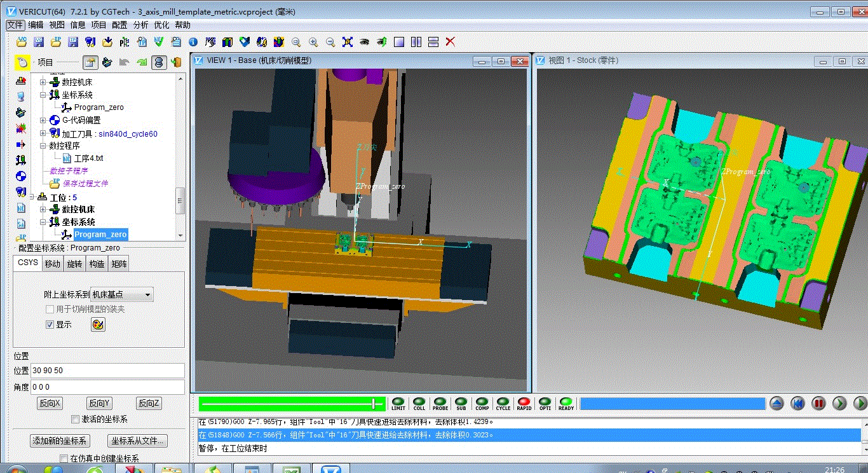This screenshot has height=473, width=868.
Task: Select side-by-side two-view layout icon
Action: (x=416, y=42)
